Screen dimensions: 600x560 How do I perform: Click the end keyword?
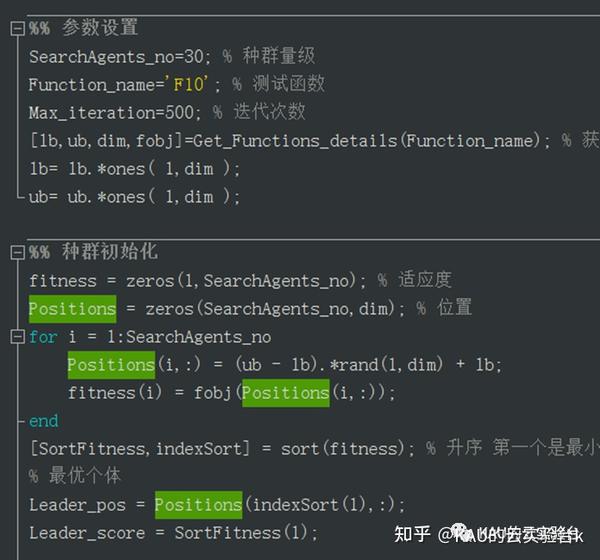pyautogui.click(x=44, y=421)
